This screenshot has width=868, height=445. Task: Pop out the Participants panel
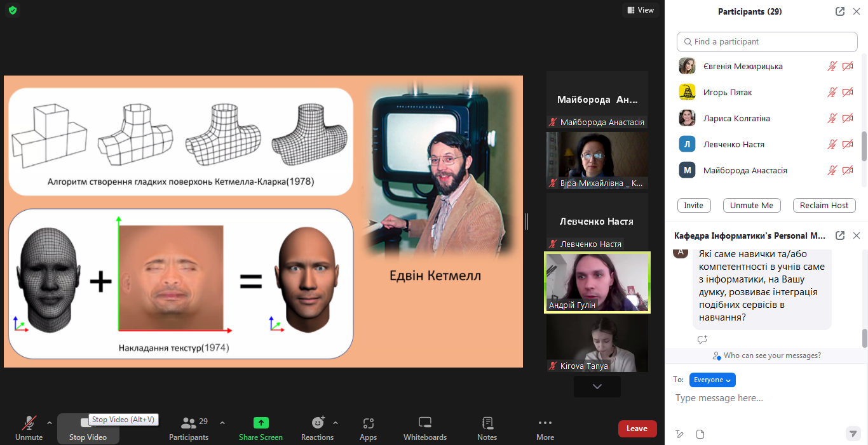point(840,11)
